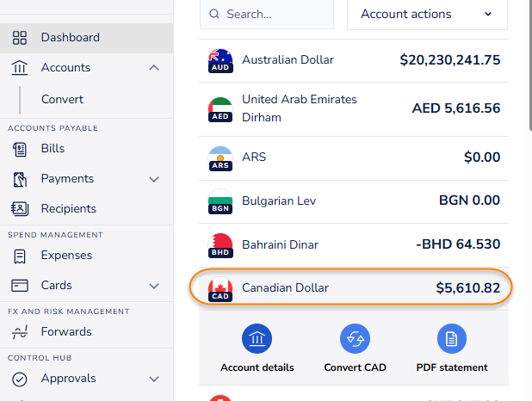
Task: Select the United Arab Emirates Dirham row
Action: point(353,108)
